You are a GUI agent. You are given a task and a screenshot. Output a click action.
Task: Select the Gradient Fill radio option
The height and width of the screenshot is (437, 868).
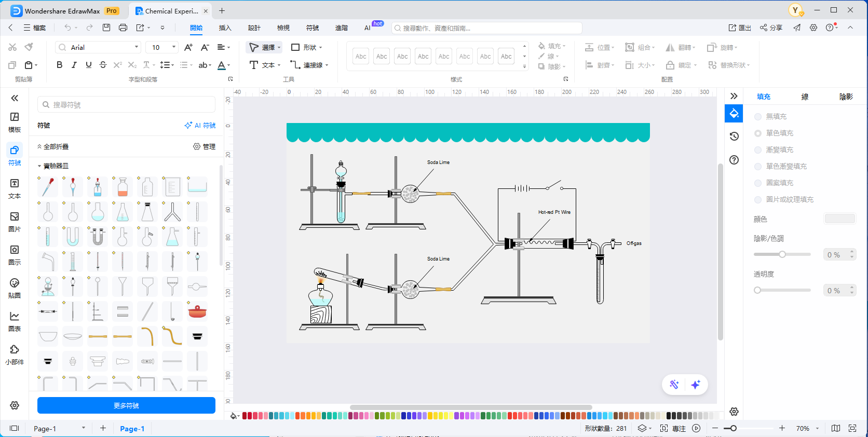(x=758, y=150)
